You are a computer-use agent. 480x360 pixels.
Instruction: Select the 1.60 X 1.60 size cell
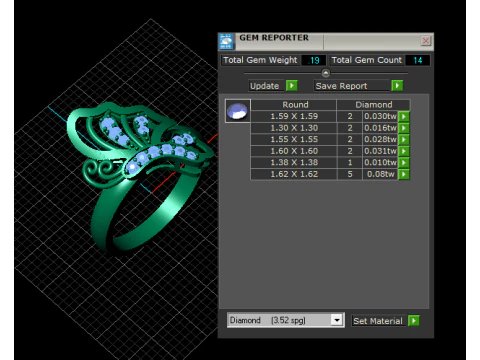pos(294,151)
